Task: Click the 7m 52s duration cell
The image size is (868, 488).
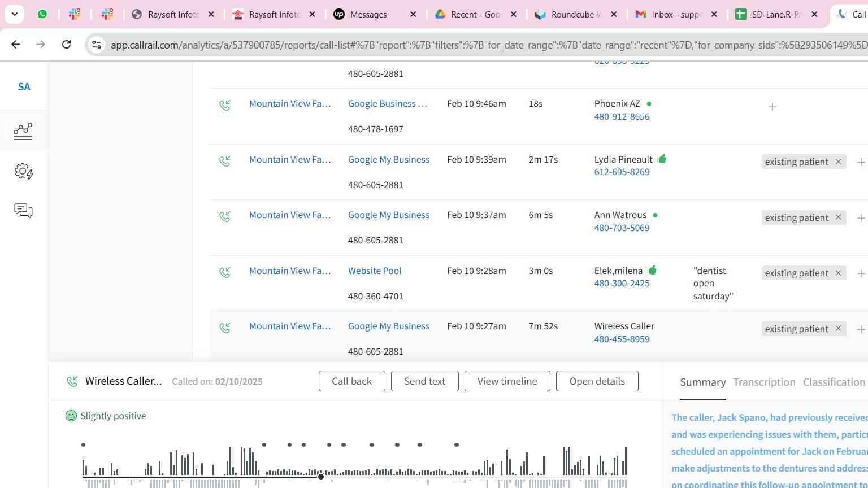Action: tap(543, 326)
